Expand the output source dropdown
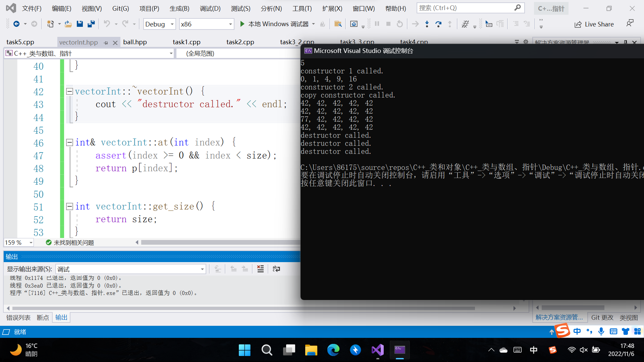644x362 pixels. (x=202, y=269)
